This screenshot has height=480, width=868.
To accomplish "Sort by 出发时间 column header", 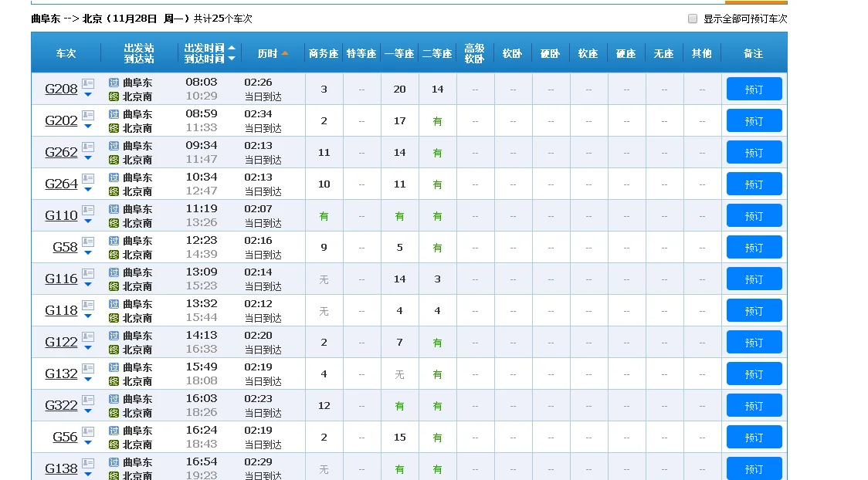I will (204, 48).
